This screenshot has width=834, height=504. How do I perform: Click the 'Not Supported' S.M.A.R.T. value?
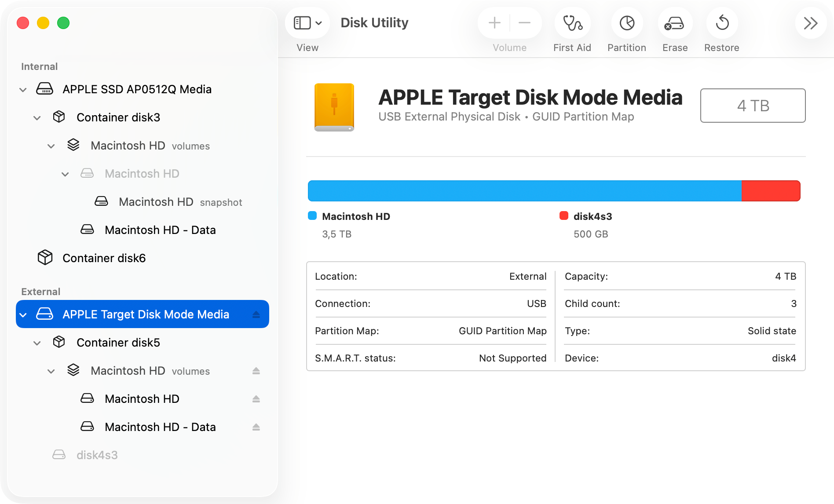point(512,358)
